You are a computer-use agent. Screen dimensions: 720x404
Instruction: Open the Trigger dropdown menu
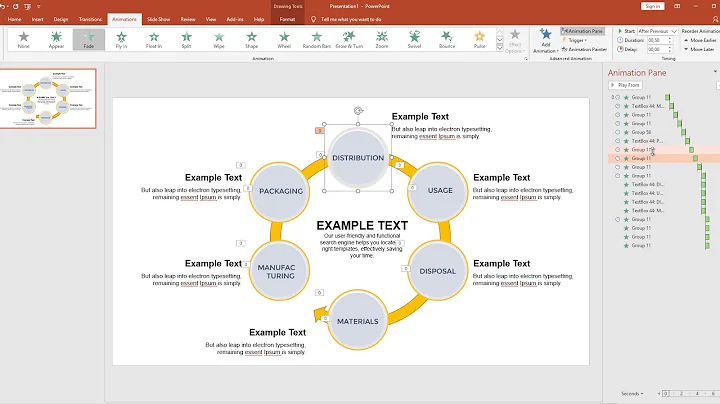click(574, 40)
